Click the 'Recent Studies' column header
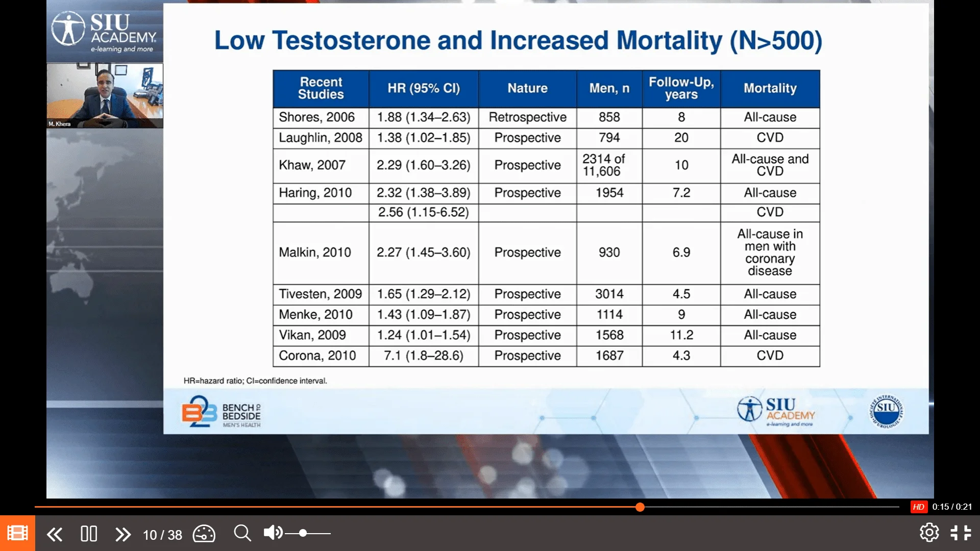 [x=321, y=88]
